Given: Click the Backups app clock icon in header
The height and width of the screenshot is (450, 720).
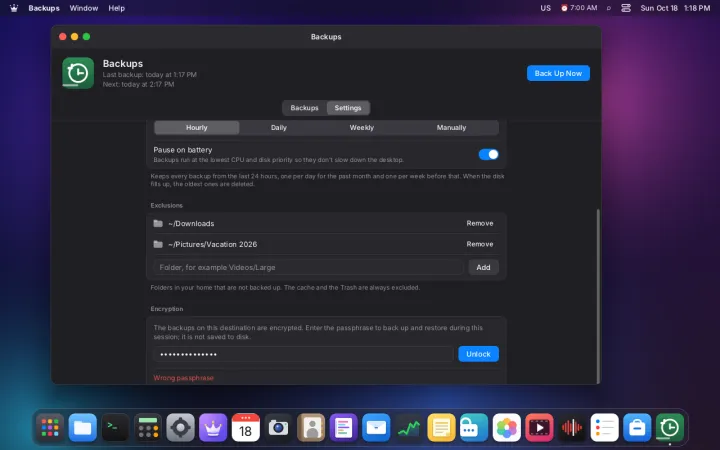Looking at the screenshot, I should (x=78, y=73).
